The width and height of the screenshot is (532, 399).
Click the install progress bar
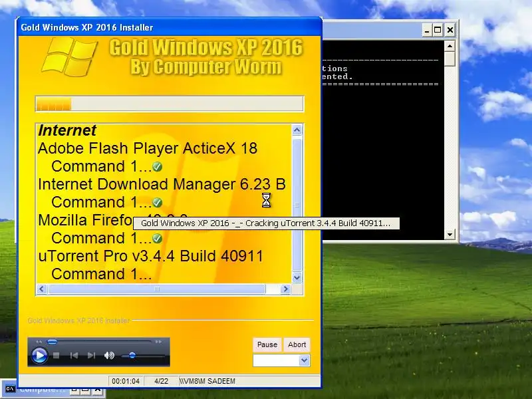click(x=170, y=104)
